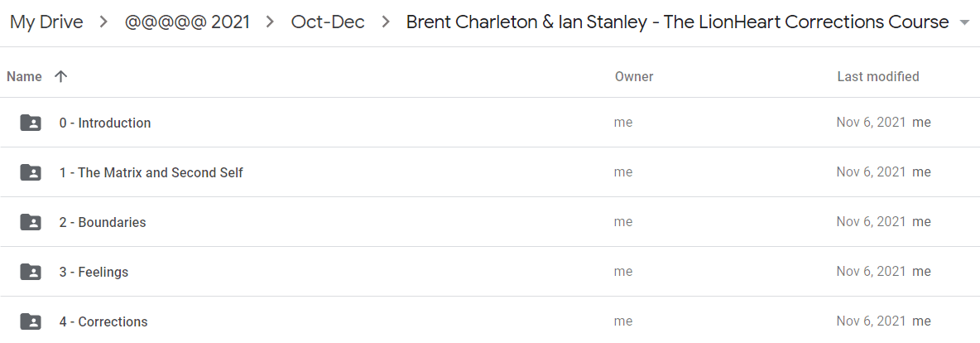Image resolution: width=980 pixels, height=343 pixels.
Task: Click the shared folder icon for 2 - Boundaries
Action: pyautogui.click(x=31, y=221)
